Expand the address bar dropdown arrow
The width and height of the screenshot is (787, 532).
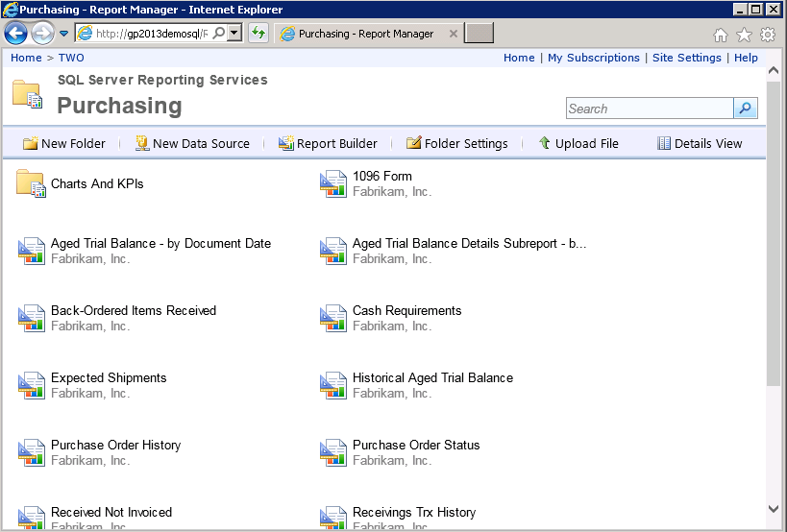click(x=234, y=34)
